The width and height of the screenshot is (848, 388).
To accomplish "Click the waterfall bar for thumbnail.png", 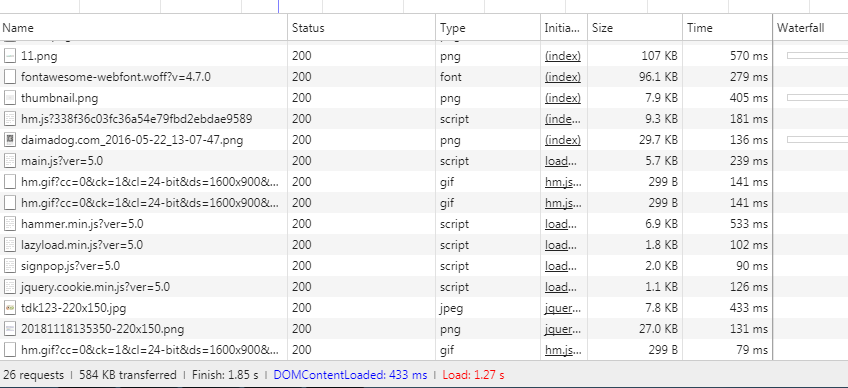I will (x=817, y=97).
